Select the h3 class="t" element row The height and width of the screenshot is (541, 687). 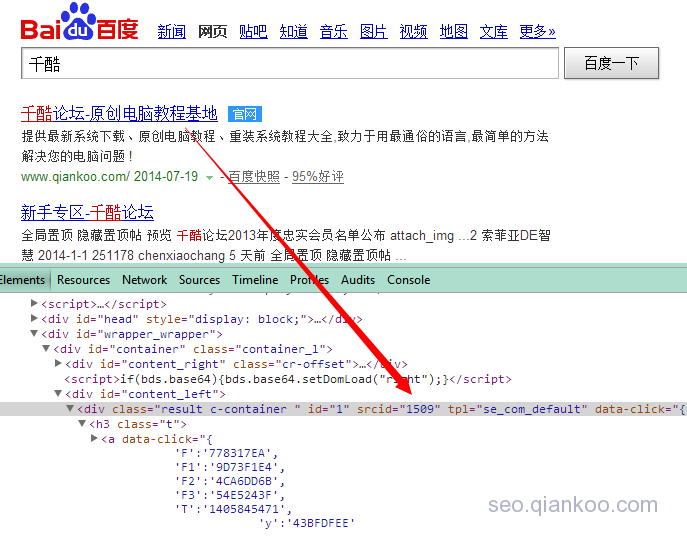pos(138,424)
